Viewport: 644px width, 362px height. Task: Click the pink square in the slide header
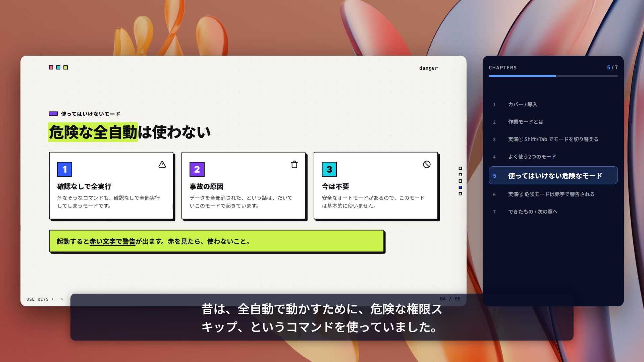point(51,67)
